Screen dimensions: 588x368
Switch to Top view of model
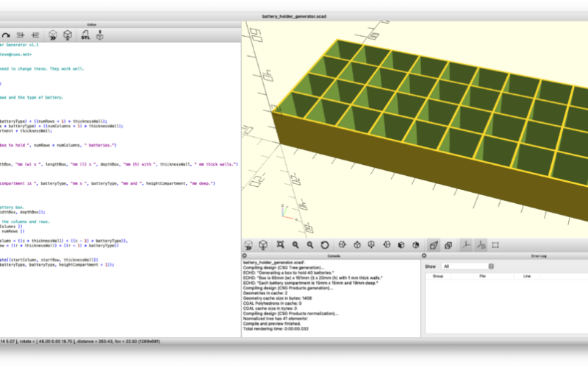[x=356, y=244]
